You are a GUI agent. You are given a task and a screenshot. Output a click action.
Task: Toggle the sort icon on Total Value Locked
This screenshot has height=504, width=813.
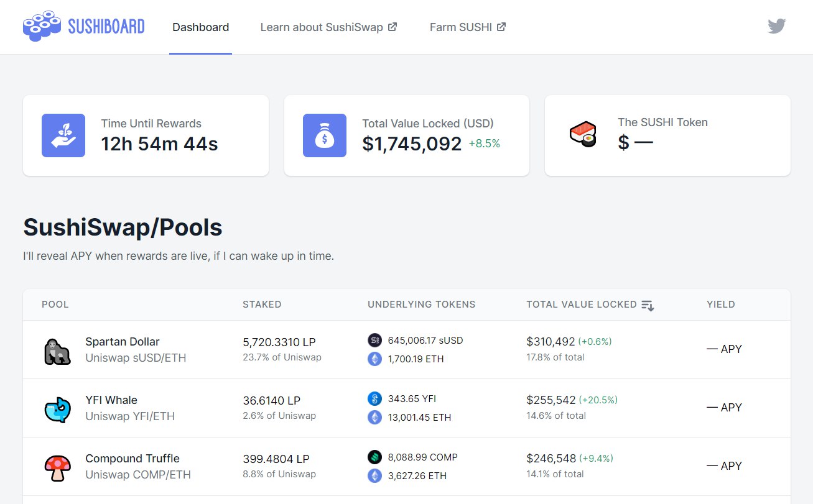click(x=648, y=305)
